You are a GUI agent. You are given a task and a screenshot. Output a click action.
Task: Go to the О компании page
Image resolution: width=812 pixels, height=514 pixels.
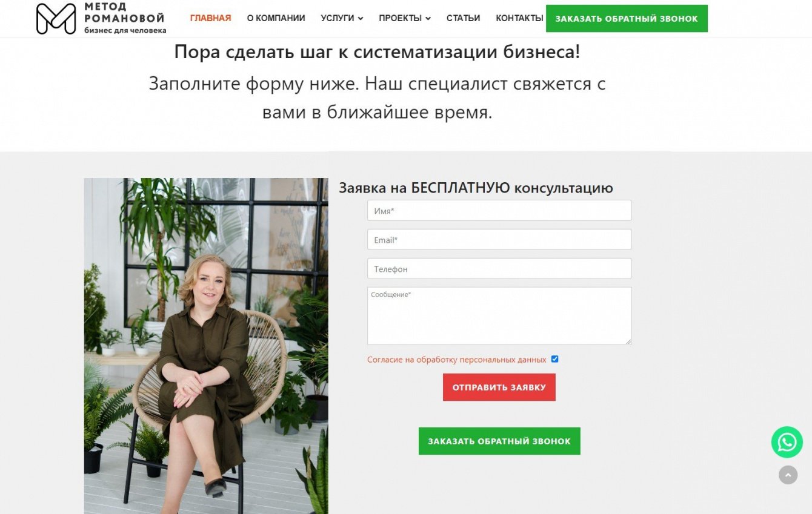pyautogui.click(x=276, y=18)
